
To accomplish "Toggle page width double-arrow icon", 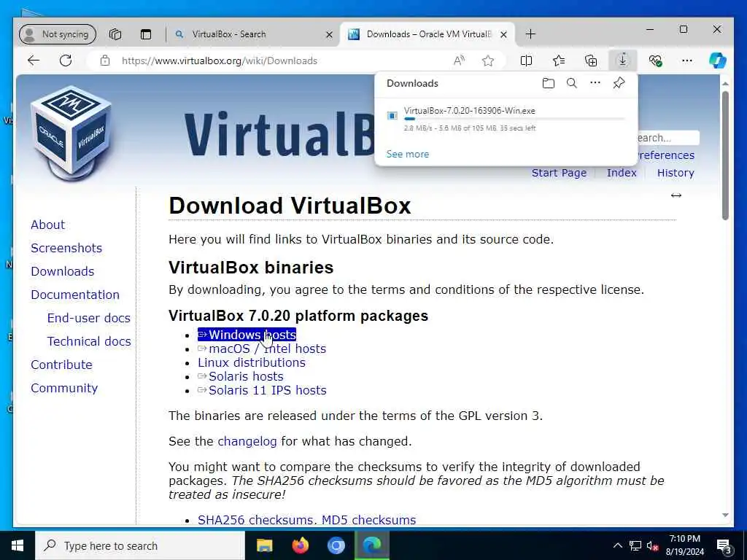I will pyautogui.click(x=676, y=195).
